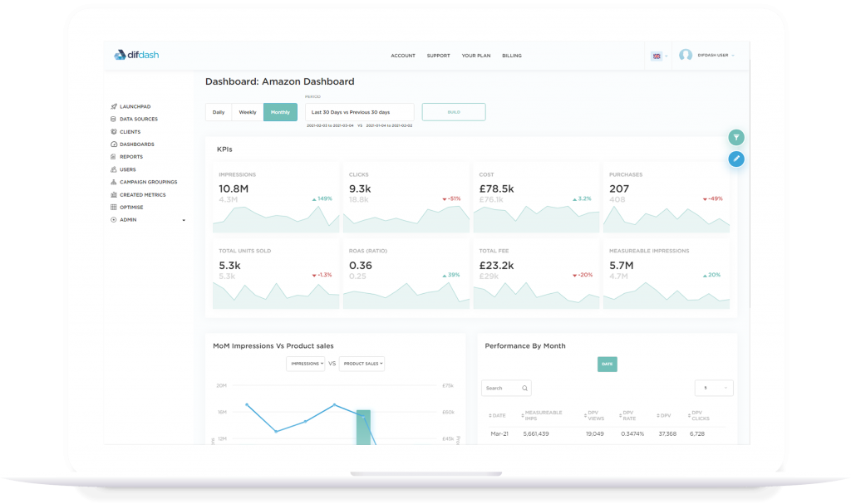The width and height of the screenshot is (851, 504).
Task: Select Weekly period toggle
Action: point(248,112)
